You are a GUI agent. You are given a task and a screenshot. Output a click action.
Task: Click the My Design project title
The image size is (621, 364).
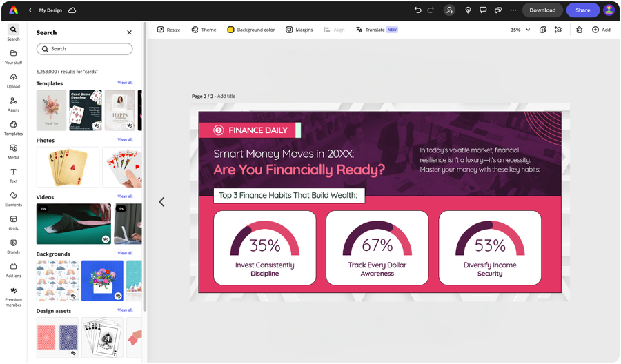50,10
